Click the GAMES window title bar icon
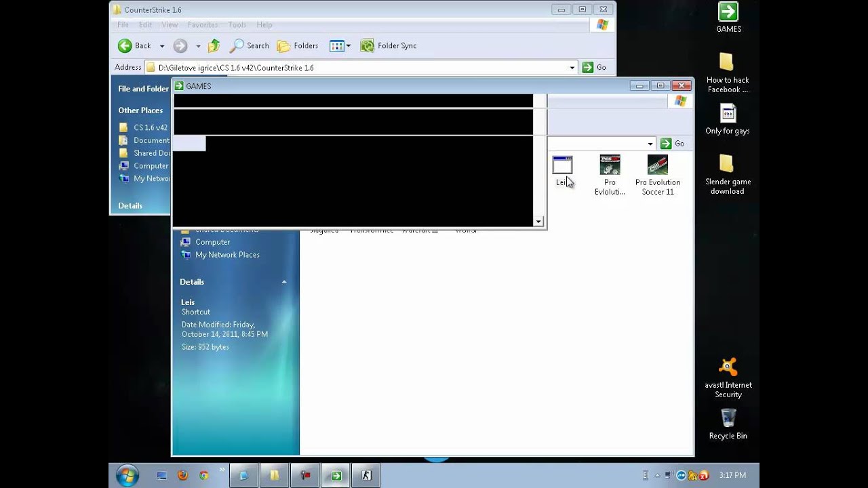 pyautogui.click(x=179, y=86)
